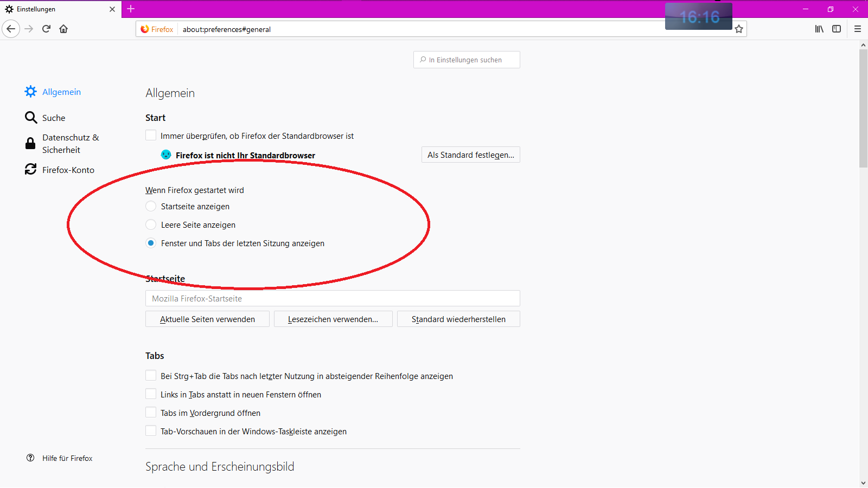Focus the In Einstellungen suchen search field
The width and height of the screenshot is (868, 488).
coord(467,60)
